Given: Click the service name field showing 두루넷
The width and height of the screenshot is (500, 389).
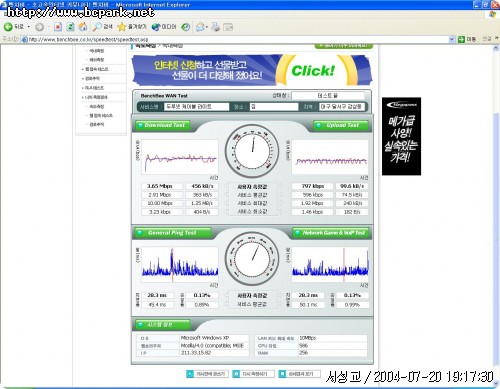Looking at the screenshot, I should (x=196, y=107).
